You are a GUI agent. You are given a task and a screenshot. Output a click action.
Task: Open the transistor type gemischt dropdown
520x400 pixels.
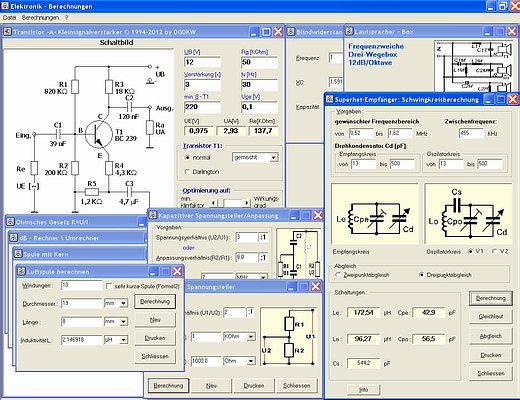[273, 157]
